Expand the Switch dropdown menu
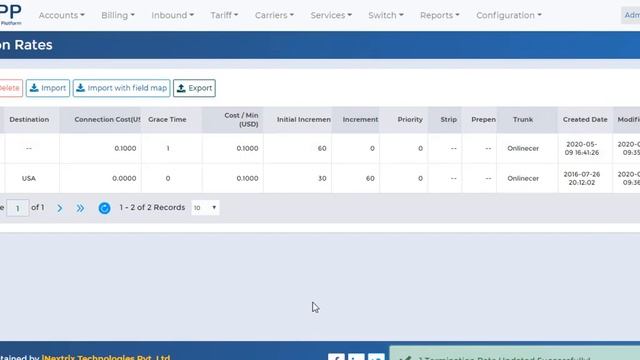The width and height of the screenshot is (640, 360). 386,15
